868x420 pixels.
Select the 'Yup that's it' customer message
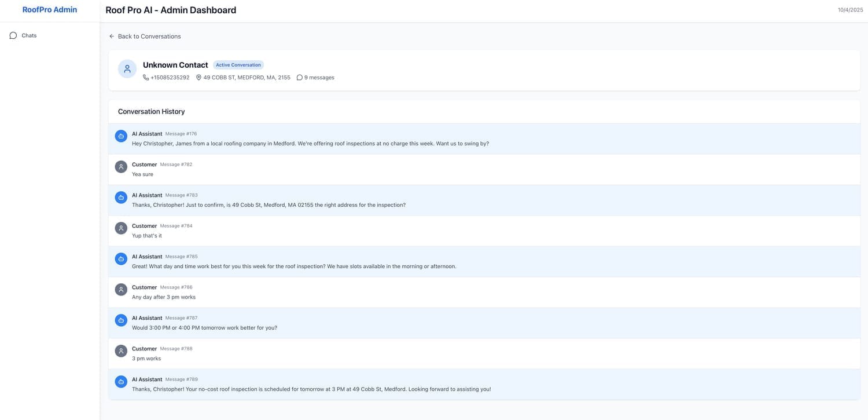[x=147, y=236]
